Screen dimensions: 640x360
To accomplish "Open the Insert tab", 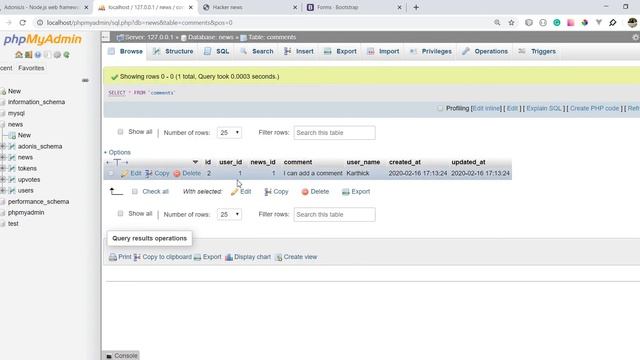I will tap(299, 51).
